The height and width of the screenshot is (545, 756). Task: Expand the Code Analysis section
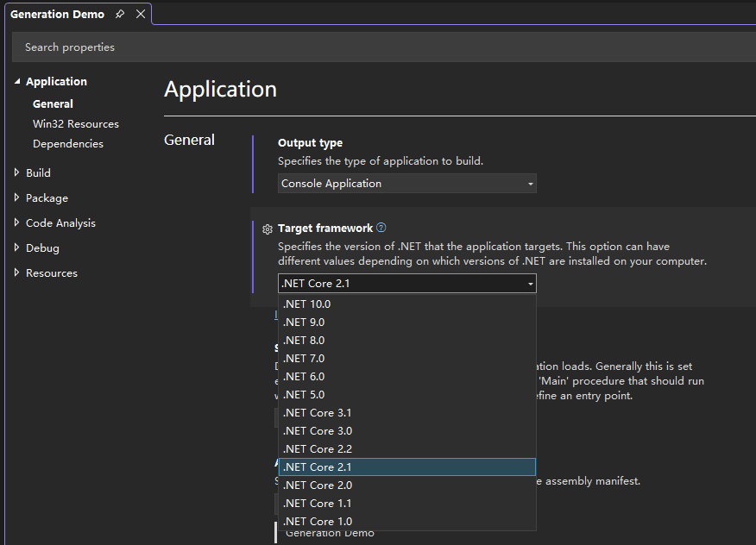17,222
